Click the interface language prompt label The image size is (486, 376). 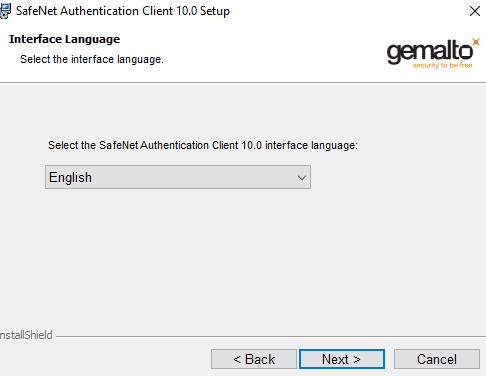pyautogui.click(x=203, y=145)
